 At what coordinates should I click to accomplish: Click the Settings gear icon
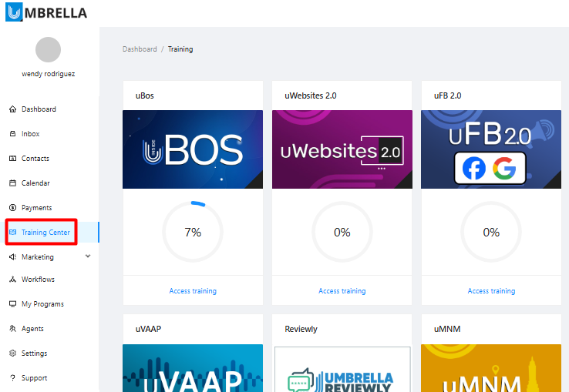click(x=12, y=353)
